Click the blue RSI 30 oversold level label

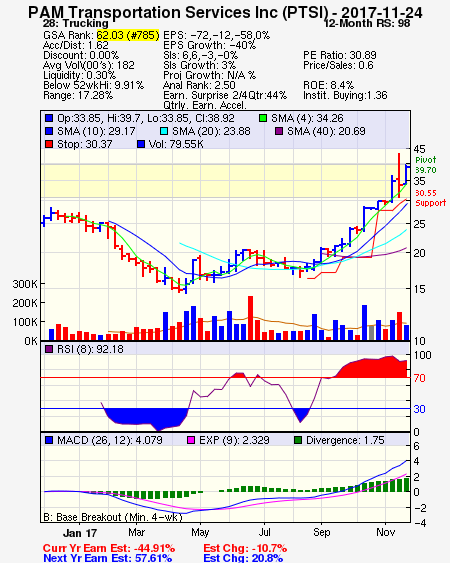point(419,409)
